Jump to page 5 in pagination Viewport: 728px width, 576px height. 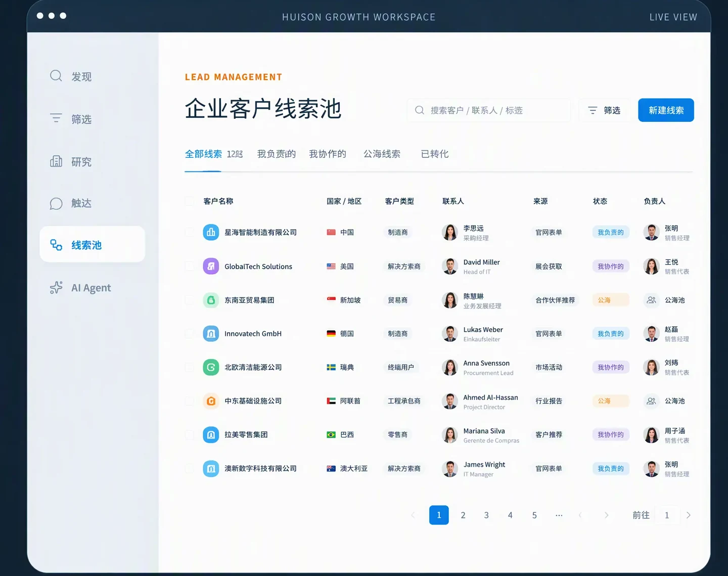tap(534, 515)
